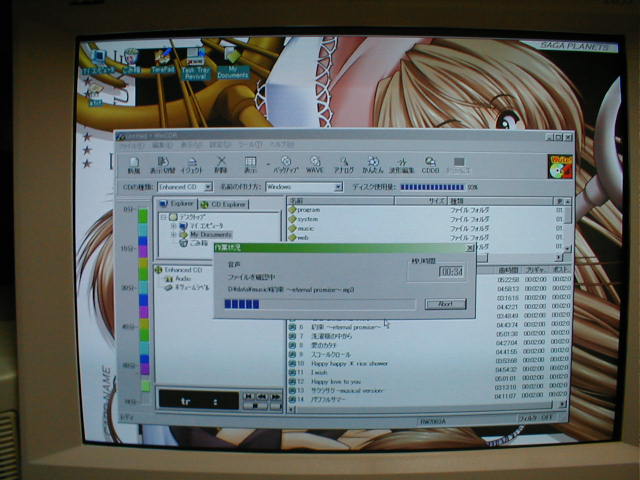The height and width of the screenshot is (480, 640).
Task: Select the program folder icon in file list
Action: [292, 210]
